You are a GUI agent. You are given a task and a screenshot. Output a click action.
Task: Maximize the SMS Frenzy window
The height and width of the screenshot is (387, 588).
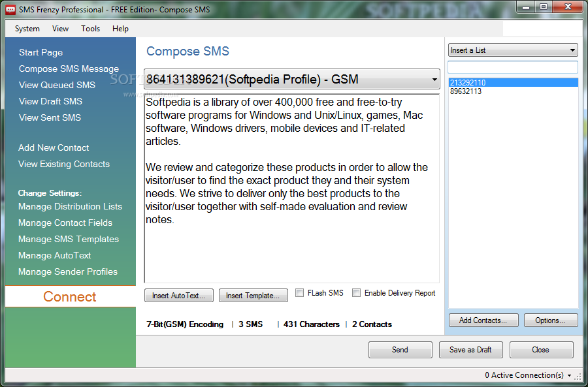point(544,7)
